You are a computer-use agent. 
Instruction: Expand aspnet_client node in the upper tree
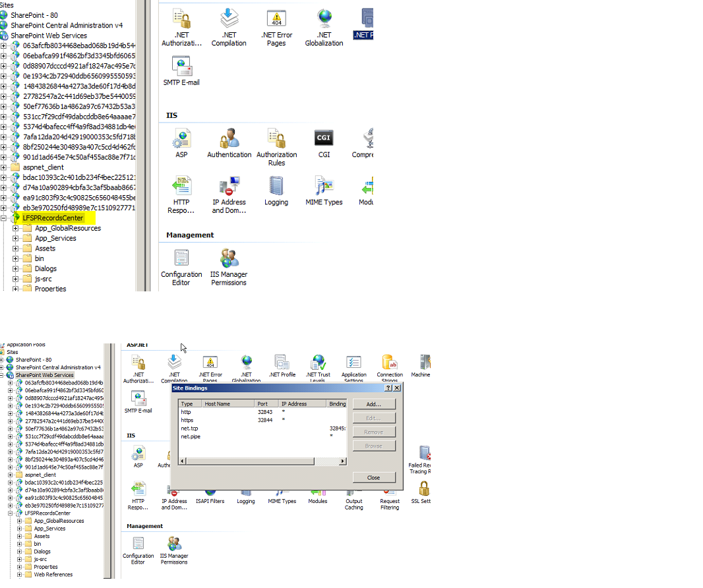(x=3, y=167)
